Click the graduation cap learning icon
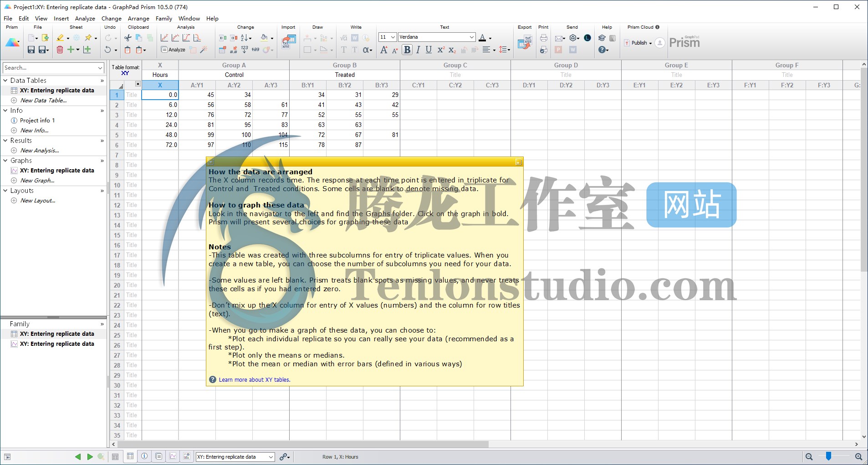The height and width of the screenshot is (465, 868). (602, 38)
